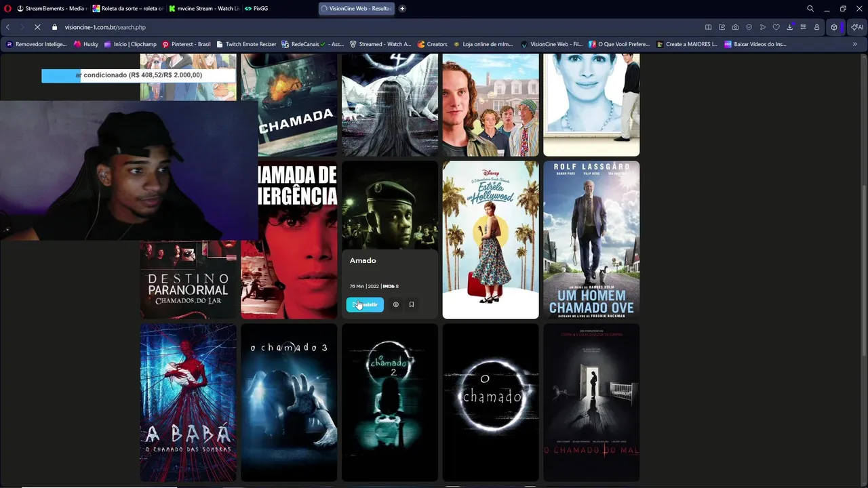Select the VisionCine Web tab
The height and width of the screenshot is (488, 868).
356,9
